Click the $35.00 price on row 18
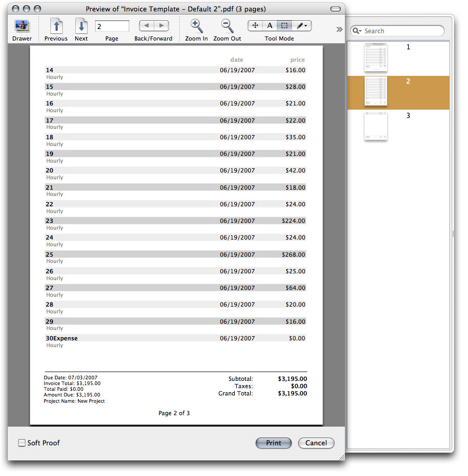 pyautogui.click(x=296, y=137)
